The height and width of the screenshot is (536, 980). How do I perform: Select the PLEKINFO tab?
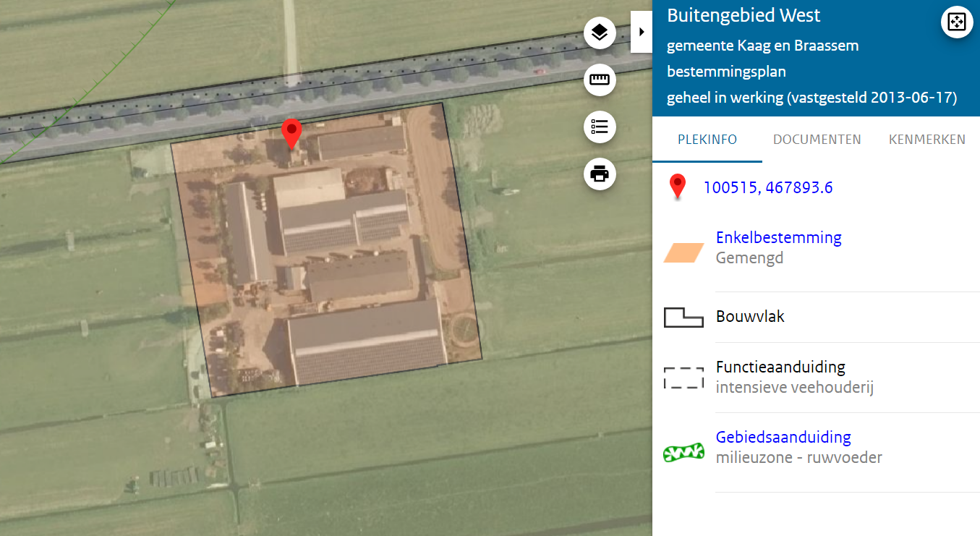point(707,139)
